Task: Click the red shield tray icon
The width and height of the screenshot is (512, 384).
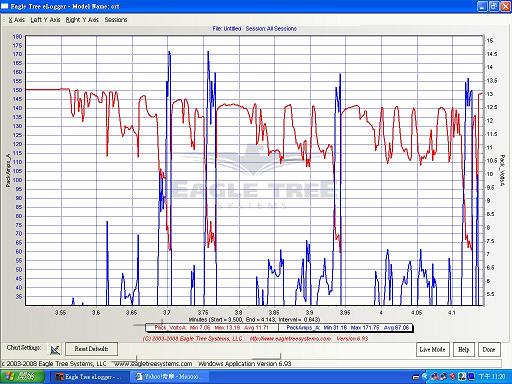Action: click(x=453, y=377)
